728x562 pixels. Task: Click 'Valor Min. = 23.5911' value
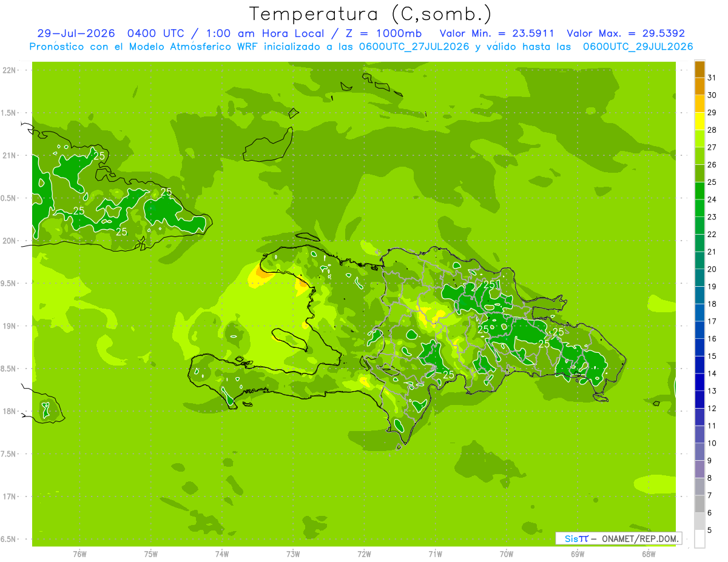[x=497, y=33]
